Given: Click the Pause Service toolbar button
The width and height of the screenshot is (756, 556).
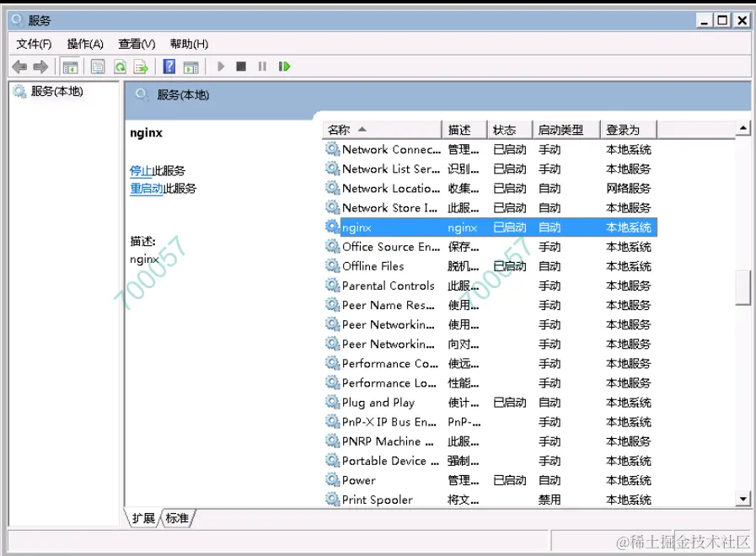Looking at the screenshot, I should point(262,67).
